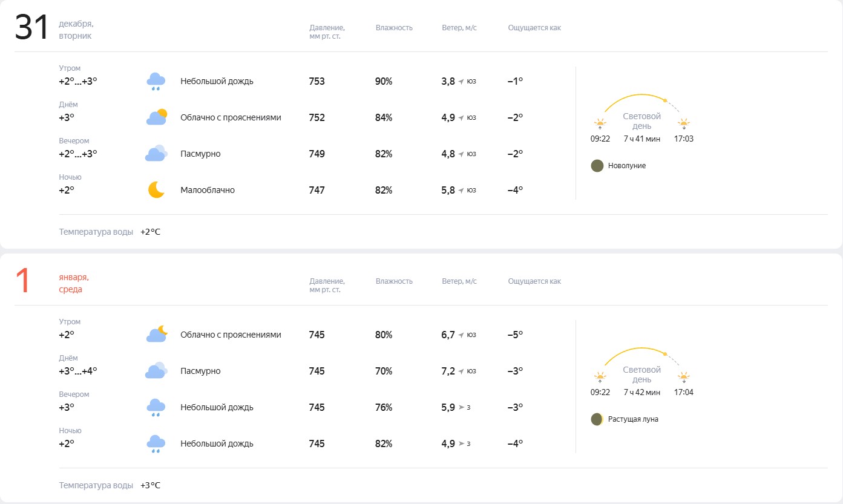Click the feels-like value −1°

tap(515, 81)
